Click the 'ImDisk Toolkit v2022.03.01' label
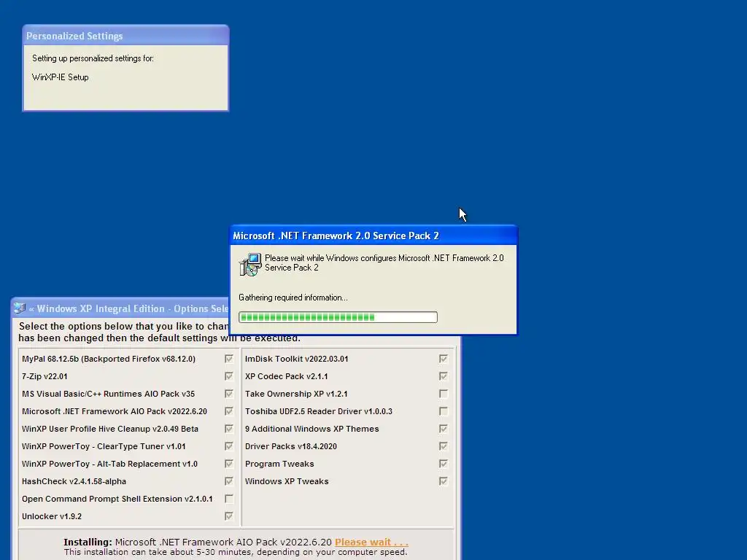Image resolution: width=747 pixels, height=560 pixels. click(296, 359)
